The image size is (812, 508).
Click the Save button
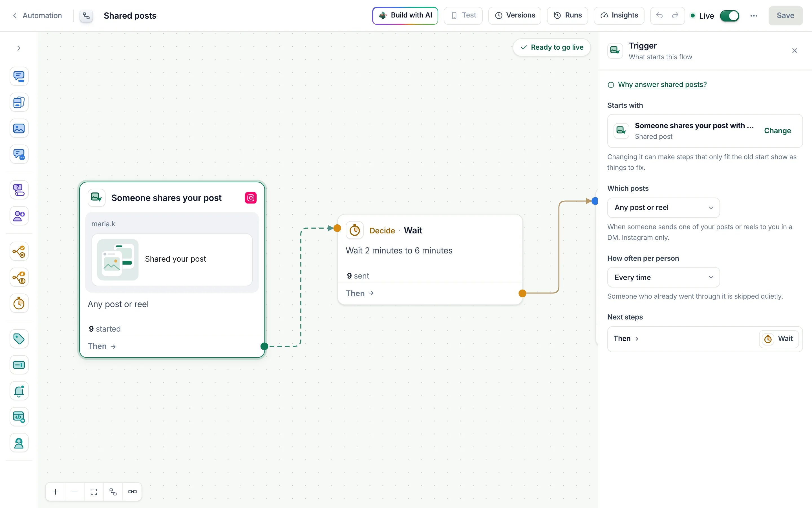click(x=785, y=16)
